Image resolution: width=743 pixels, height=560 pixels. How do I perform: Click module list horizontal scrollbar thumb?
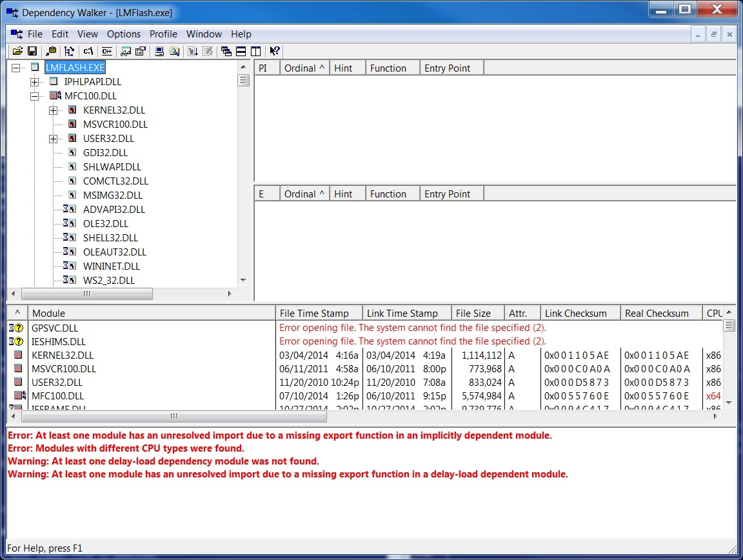tap(174, 416)
